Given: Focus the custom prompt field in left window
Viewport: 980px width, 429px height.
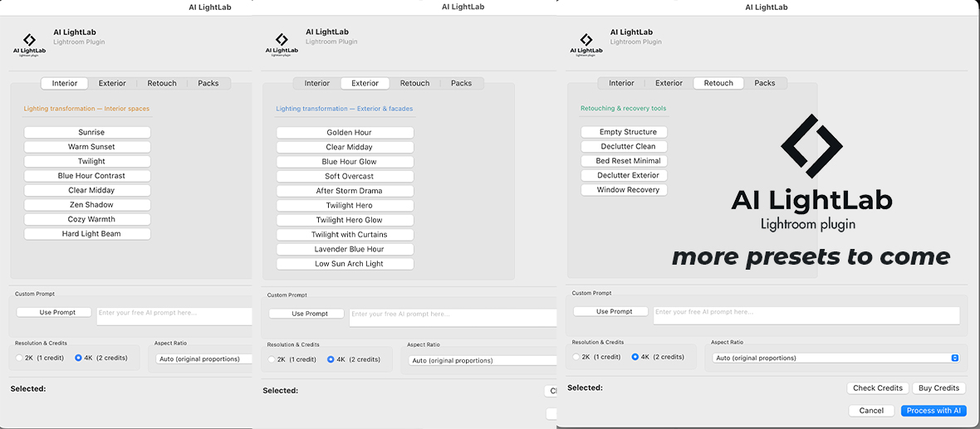Looking at the screenshot, I should [174, 316].
